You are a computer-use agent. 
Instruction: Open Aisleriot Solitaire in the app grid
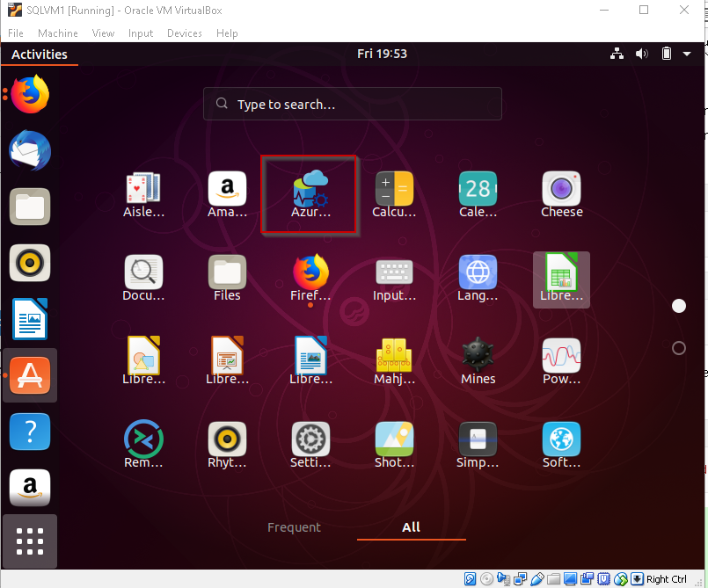pyautogui.click(x=143, y=195)
